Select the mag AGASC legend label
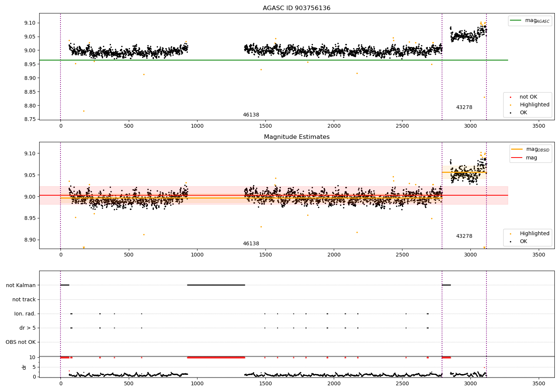The image size is (560, 392). tap(537, 21)
